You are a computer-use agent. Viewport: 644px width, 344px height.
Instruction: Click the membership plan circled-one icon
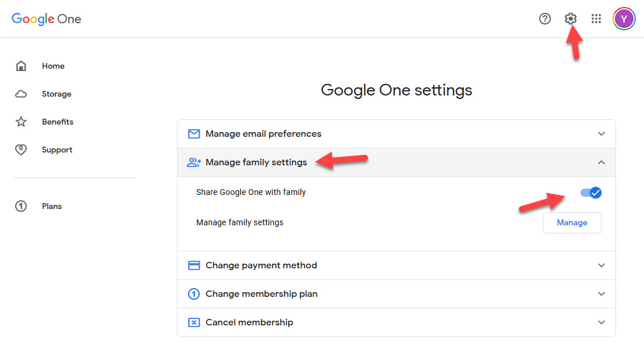tap(194, 294)
